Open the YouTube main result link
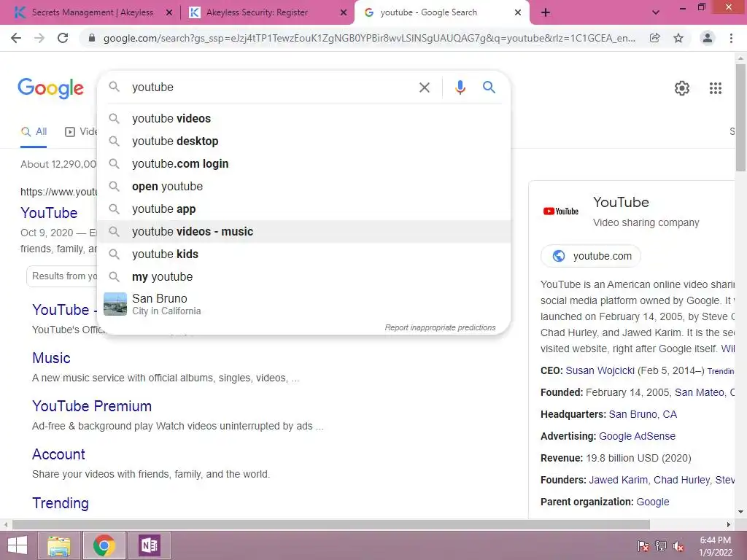The width and height of the screenshot is (747, 560). point(49,213)
